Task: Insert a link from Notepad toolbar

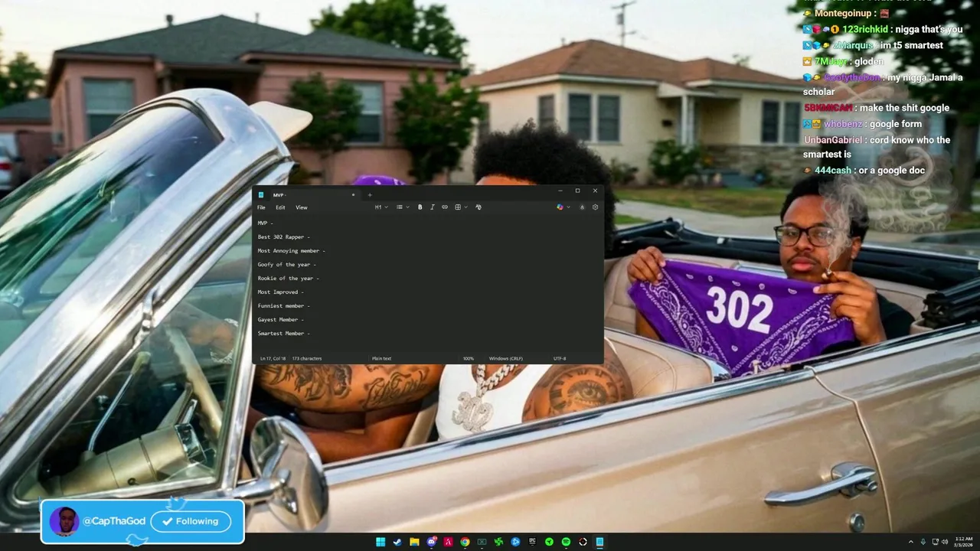Action: coord(445,207)
